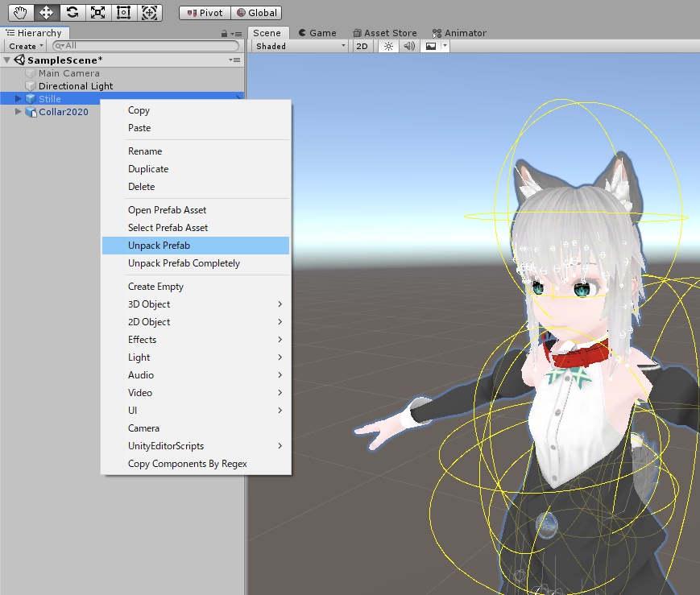Choose Unpack Prefab Completely

tap(196, 263)
